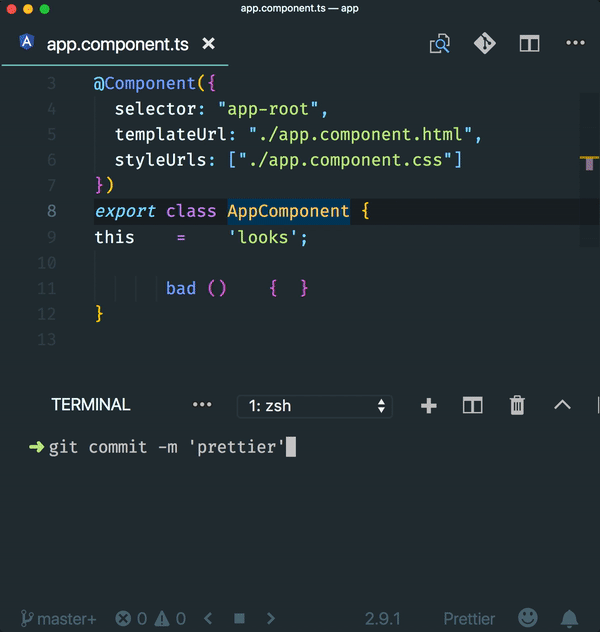This screenshot has width=600, height=632.
Task: Click the previous arrow in status bar
Action: pos(208,618)
